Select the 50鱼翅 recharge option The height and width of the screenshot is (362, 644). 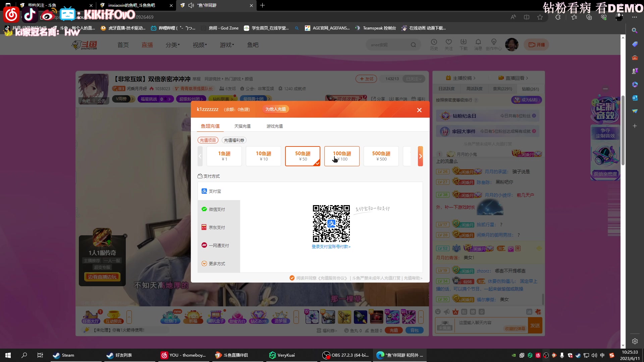tap(303, 156)
